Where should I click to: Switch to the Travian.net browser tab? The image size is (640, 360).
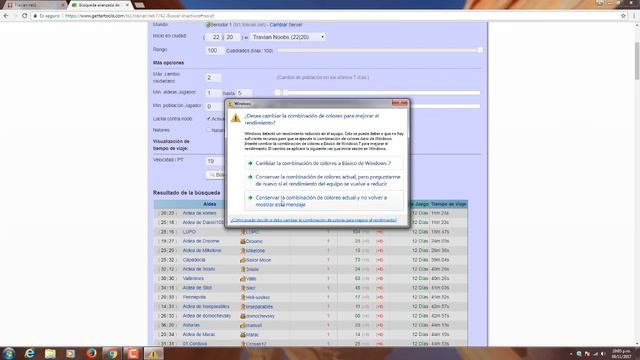click(x=35, y=5)
